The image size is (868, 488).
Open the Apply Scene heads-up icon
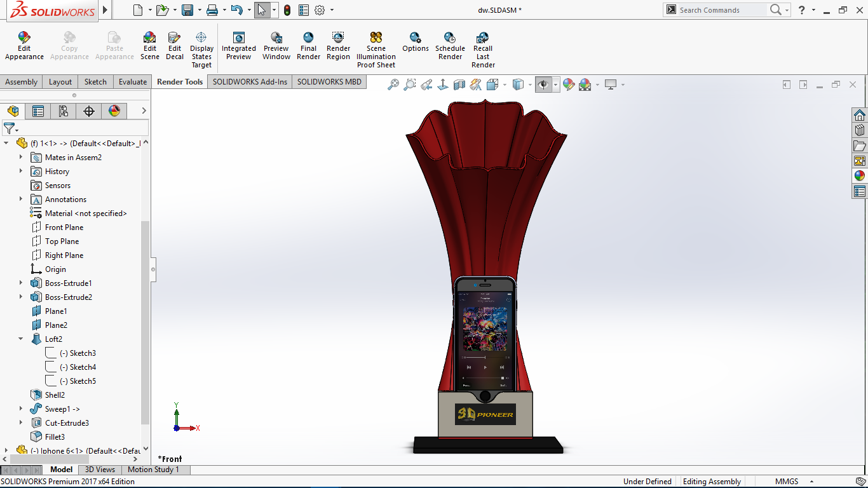pyautogui.click(x=585, y=85)
